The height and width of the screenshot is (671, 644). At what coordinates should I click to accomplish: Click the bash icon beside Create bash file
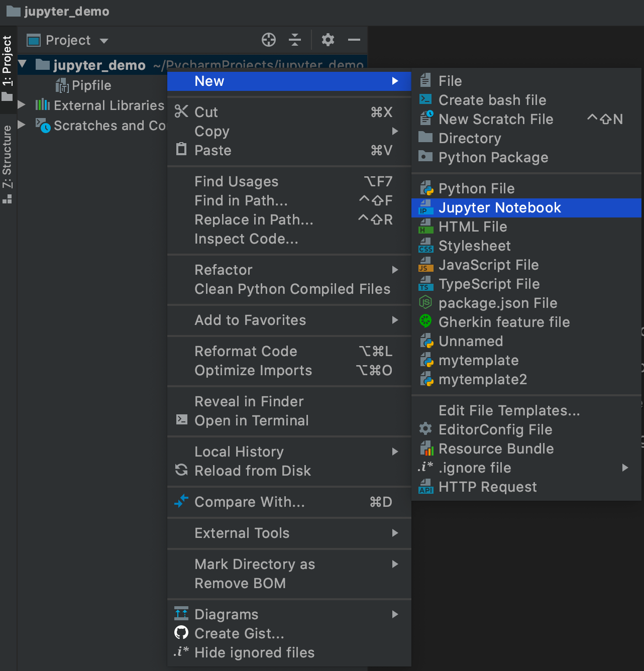[x=425, y=99]
